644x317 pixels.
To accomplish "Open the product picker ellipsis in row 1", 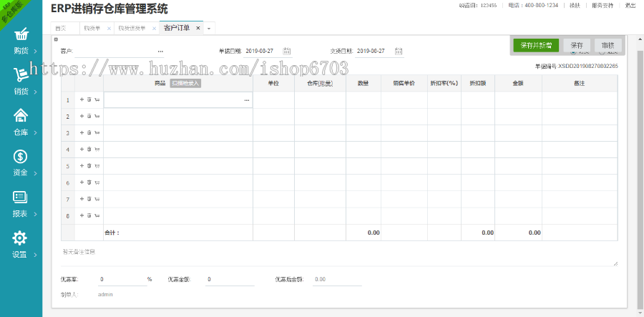I will 247,100.
